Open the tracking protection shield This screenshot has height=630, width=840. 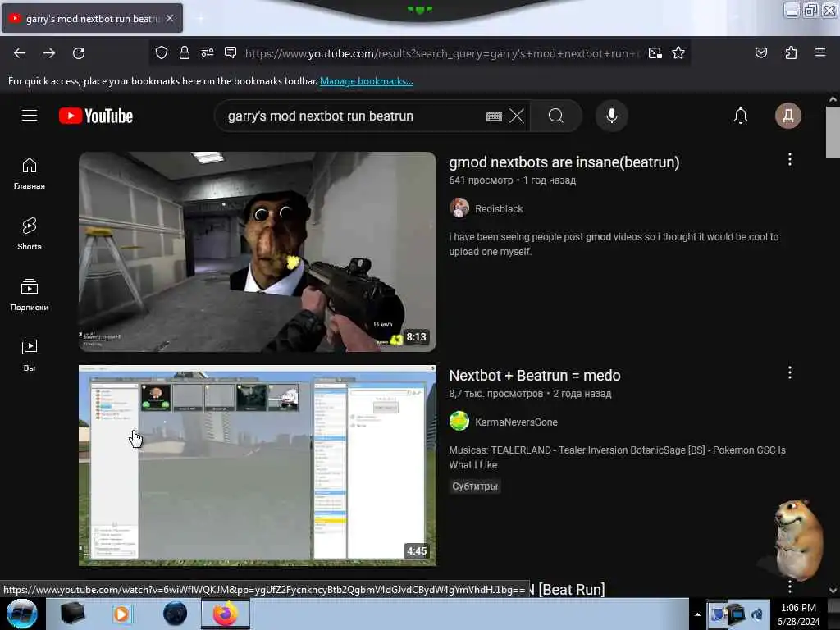[162, 53]
